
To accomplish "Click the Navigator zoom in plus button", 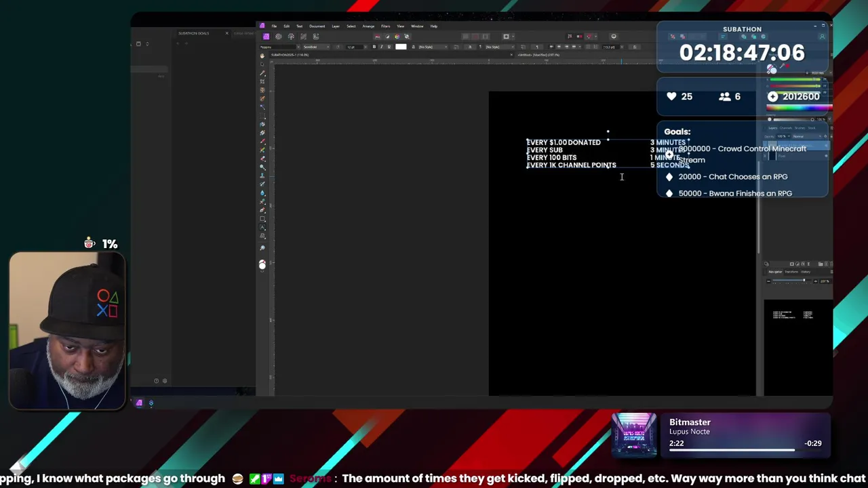I will (816, 281).
